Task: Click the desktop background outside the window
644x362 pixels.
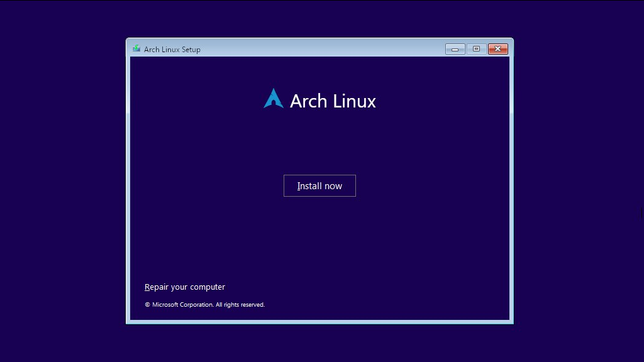Action: tap(63, 189)
